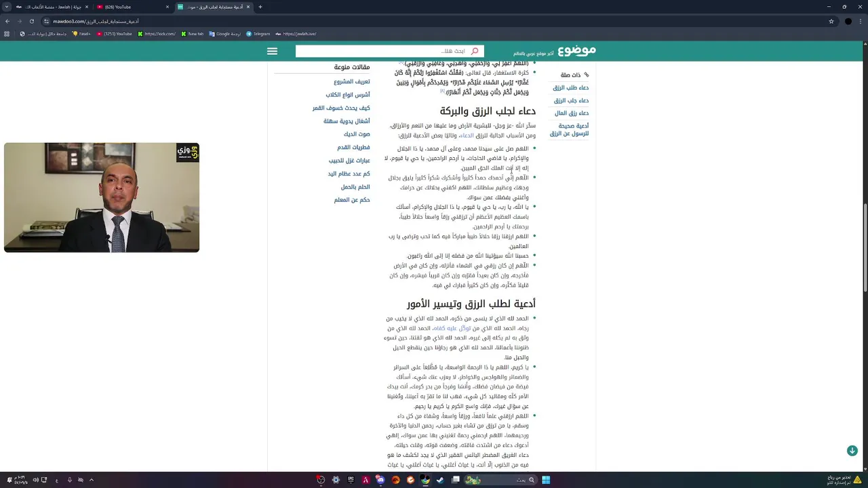Reload the page with refresh icon
The height and width of the screenshot is (488, 868).
coord(31,21)
